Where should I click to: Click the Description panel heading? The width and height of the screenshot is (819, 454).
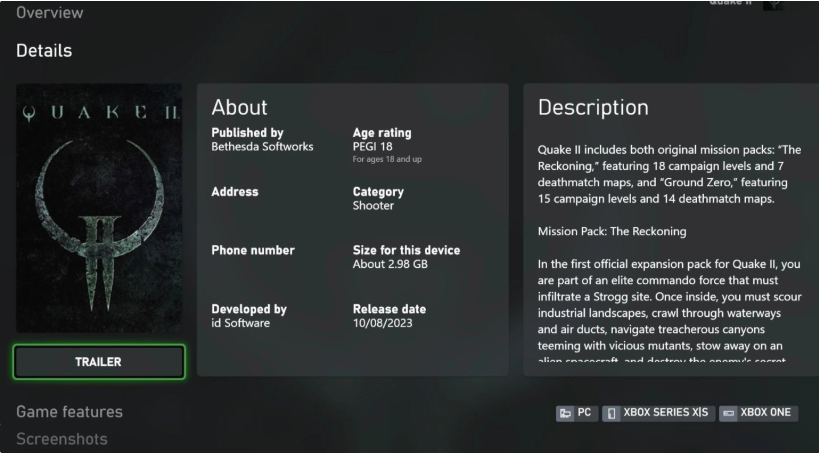593,108
